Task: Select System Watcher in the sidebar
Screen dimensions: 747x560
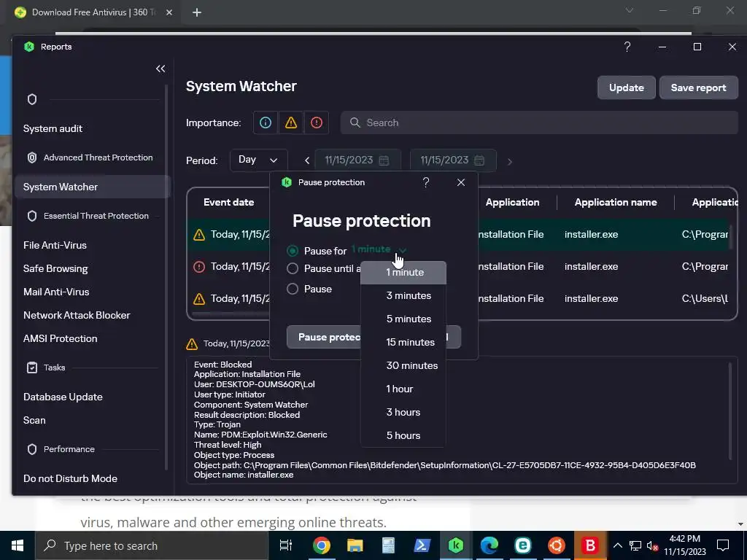Action: tap(93, 187)
